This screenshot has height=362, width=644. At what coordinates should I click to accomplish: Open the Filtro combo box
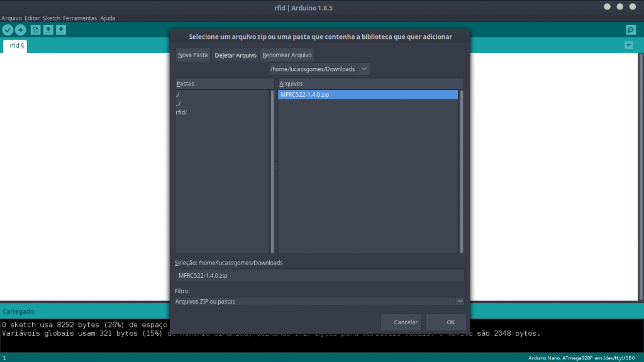318,301
